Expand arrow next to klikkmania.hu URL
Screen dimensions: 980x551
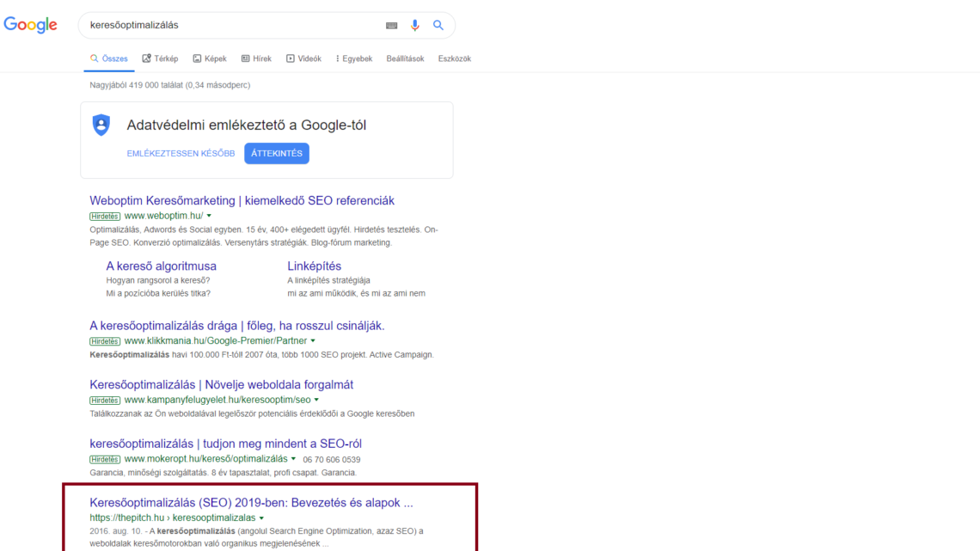(x=313, y=341)
